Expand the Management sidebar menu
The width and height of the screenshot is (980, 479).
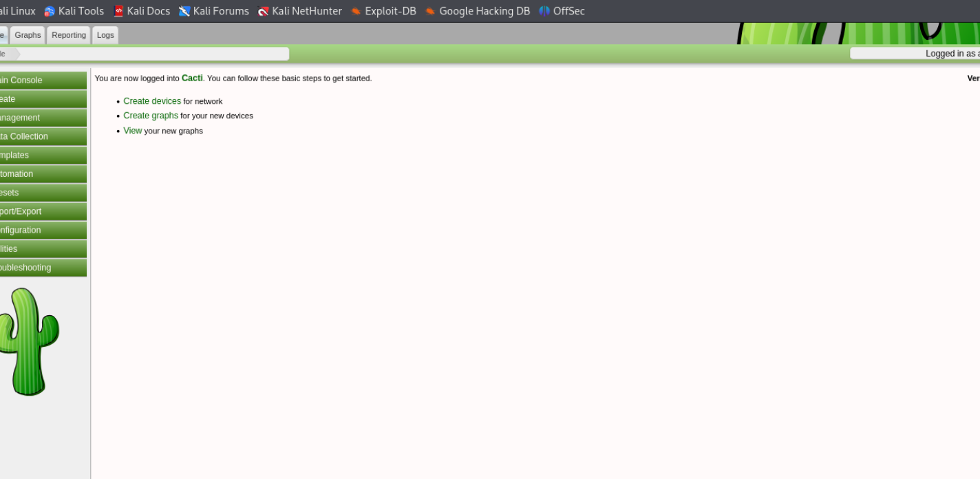(43, 118)
